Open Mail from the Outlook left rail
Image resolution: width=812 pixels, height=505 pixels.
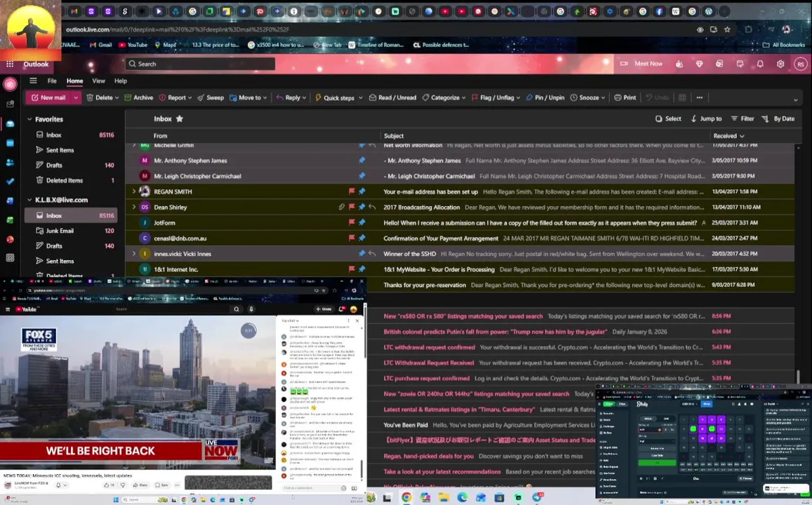(x=10, y=123)
